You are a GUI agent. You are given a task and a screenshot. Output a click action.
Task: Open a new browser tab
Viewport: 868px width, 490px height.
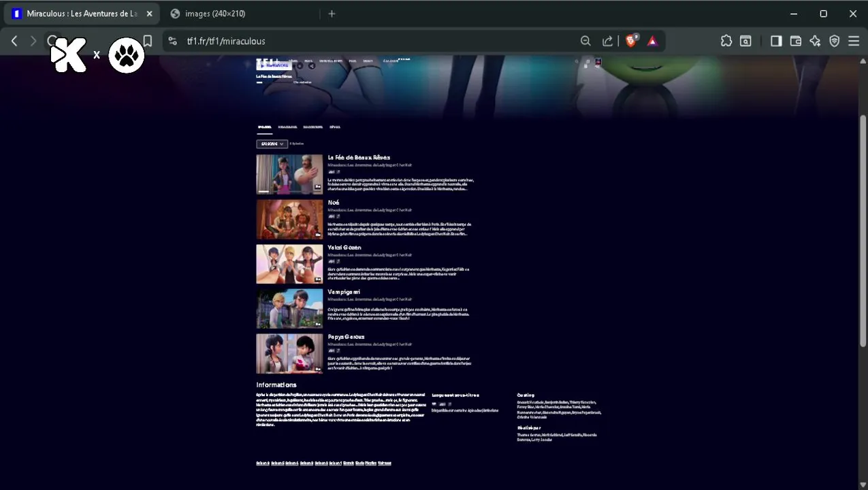(x=332, y=14)
